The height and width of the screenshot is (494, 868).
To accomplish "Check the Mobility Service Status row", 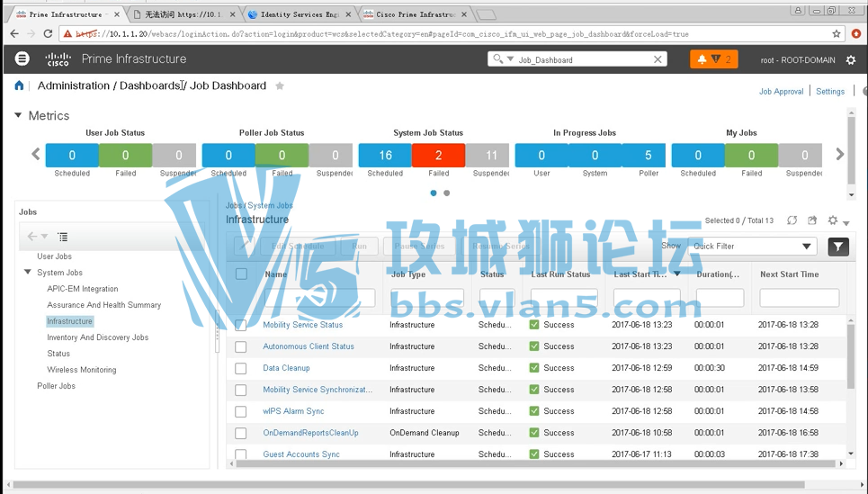I will (x=241, y=325).
